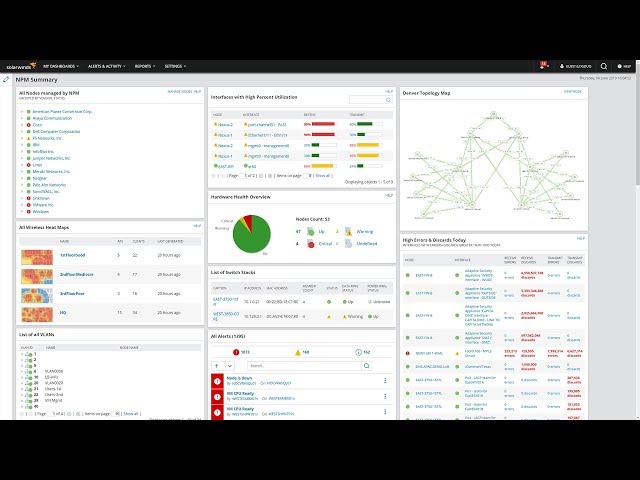
Task: Open the notifications bell icon
Action: point(544,66)
